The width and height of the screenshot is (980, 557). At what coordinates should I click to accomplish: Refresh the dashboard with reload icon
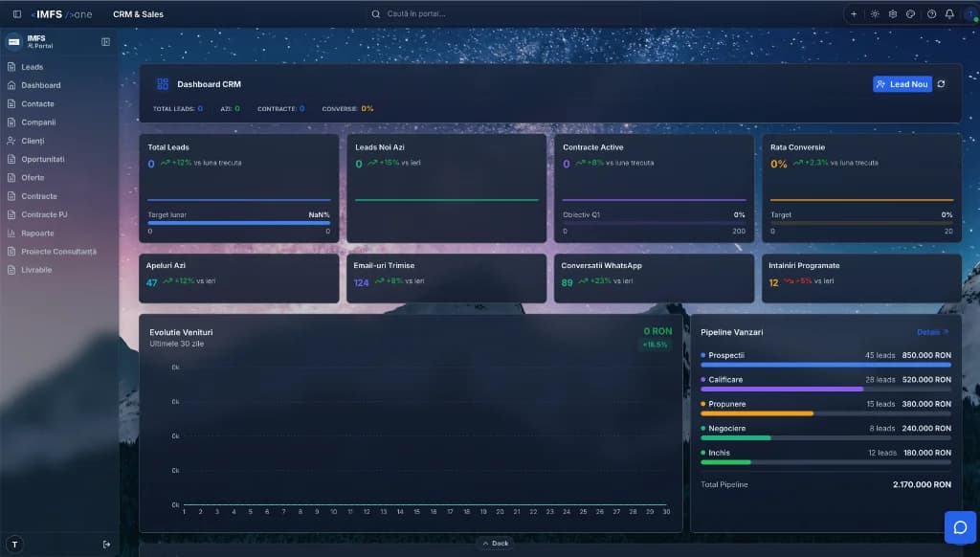942,84
